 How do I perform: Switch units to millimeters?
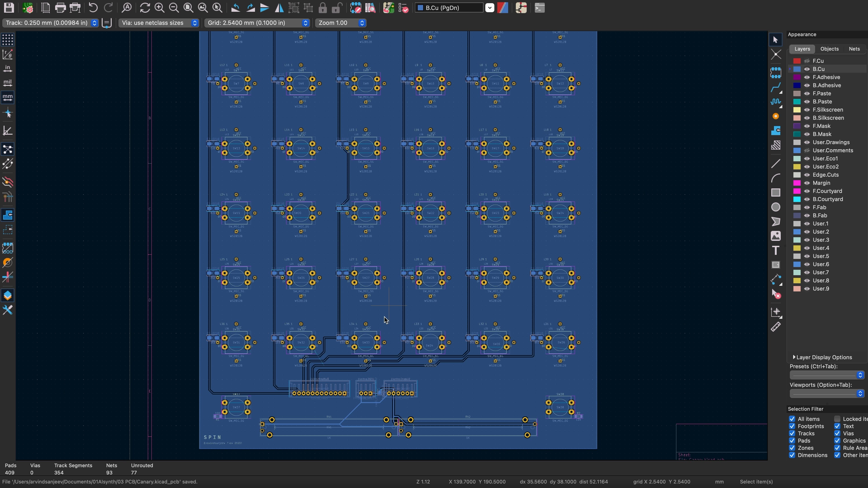tap(8, 97)
